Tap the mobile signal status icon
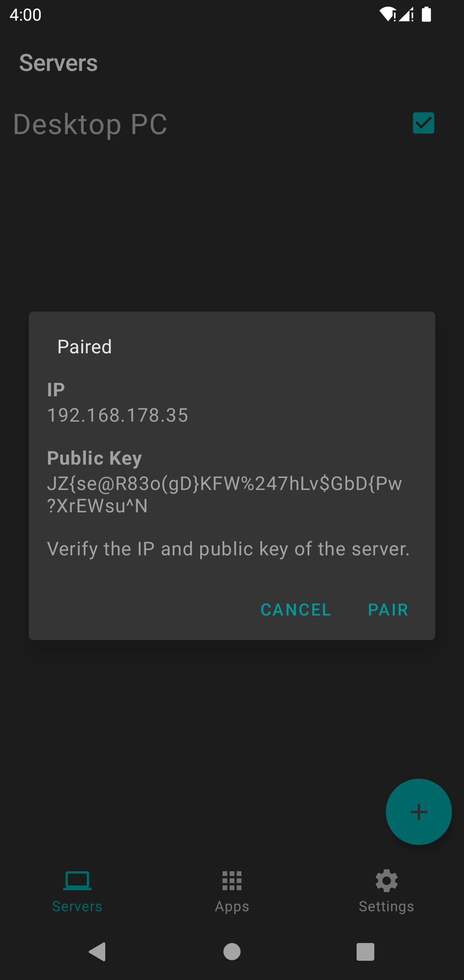Viewport: 464px width, 980px height. click(406, 15)
